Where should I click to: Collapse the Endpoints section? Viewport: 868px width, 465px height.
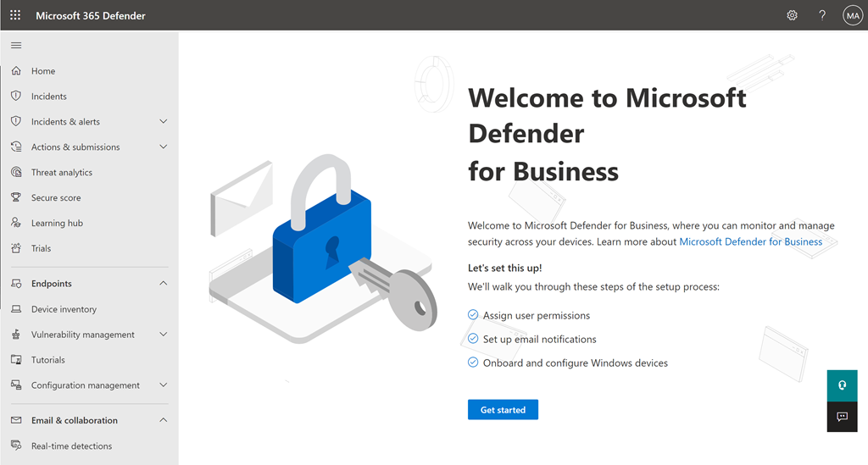point(164,284)
